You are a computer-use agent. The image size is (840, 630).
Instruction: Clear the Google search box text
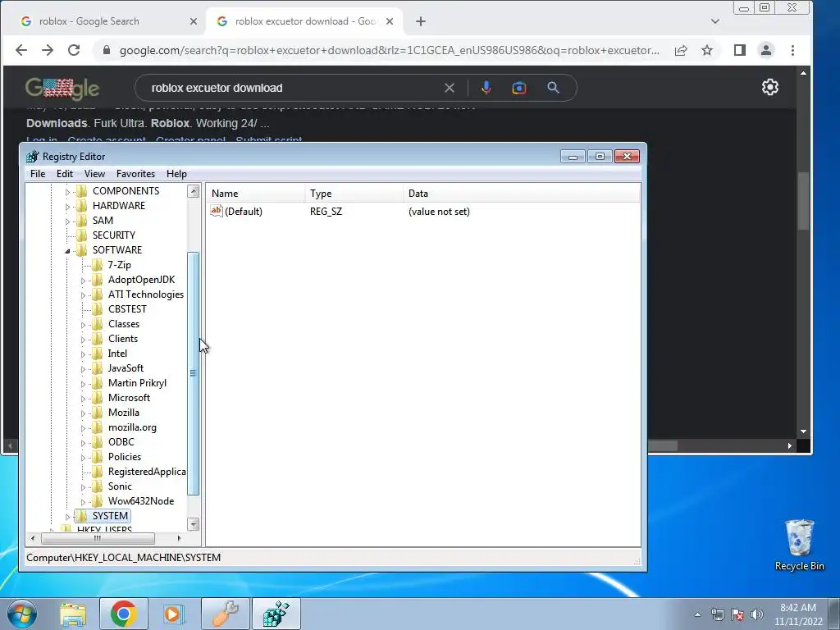(x=450, y=88)
